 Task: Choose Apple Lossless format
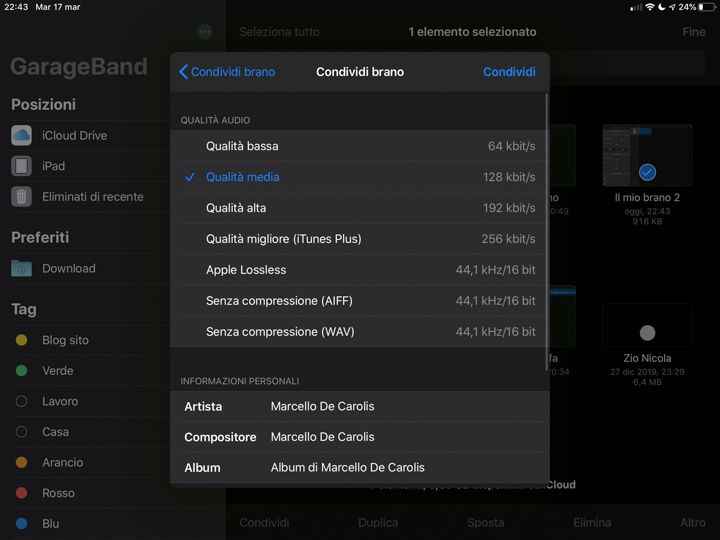coord(360,270)
